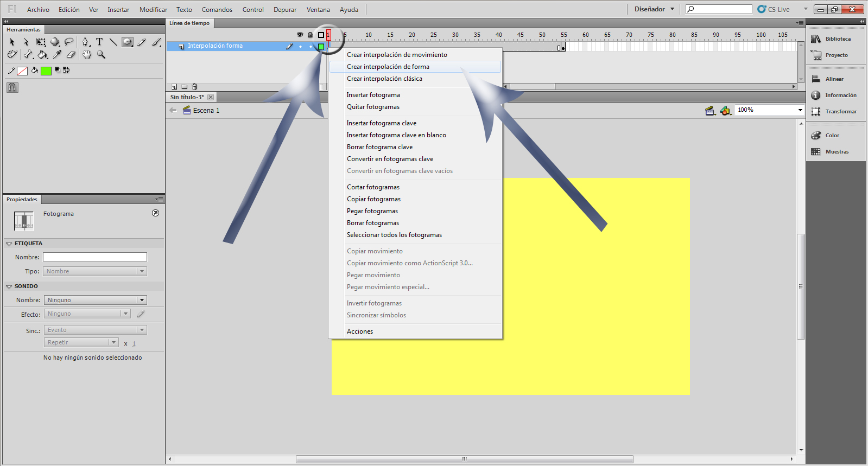Image resolution: width=868 pixels, height=466 pixels.
Task: Toggle lock on all layers
Action: pos(310,35)
